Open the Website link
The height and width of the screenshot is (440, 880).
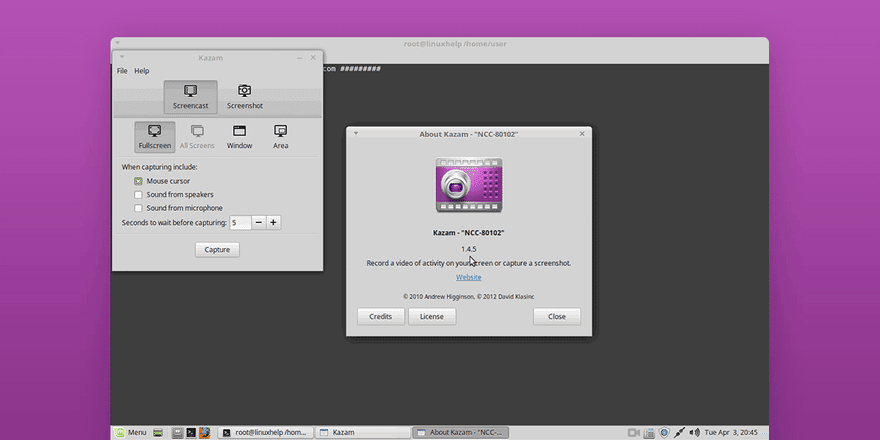click(468, 277)
